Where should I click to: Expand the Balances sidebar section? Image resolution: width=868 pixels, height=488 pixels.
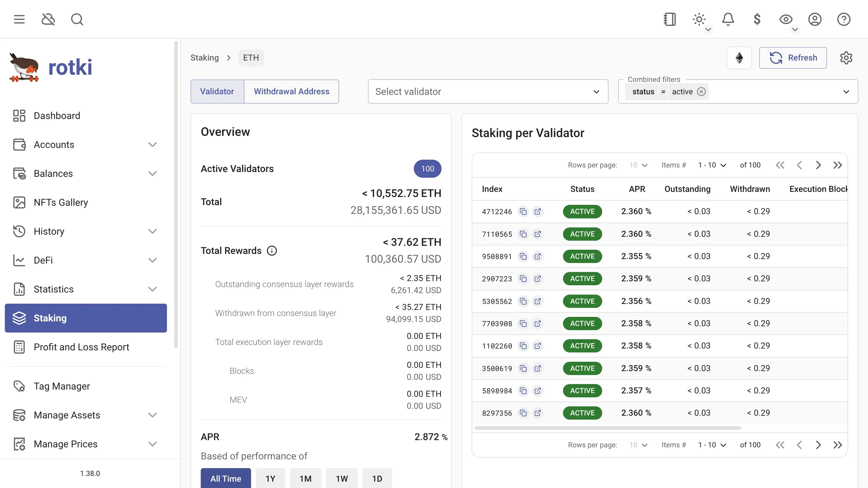tap(86, 174)
